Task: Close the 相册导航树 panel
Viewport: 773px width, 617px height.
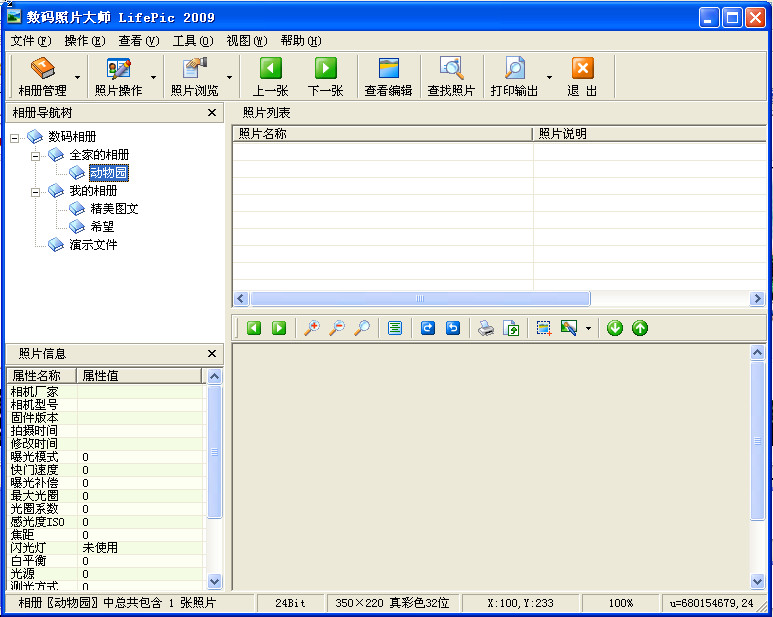Action: 212,113
